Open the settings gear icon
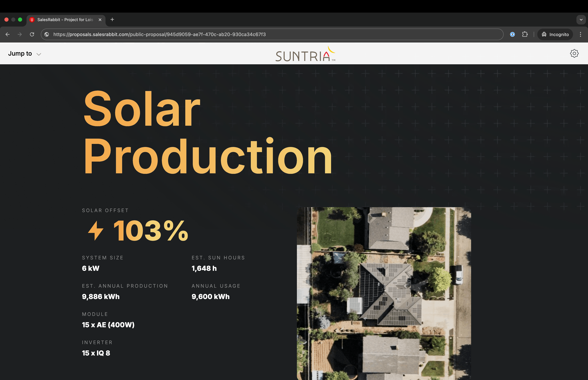The width and height of the screenshot is (588, 380). pyautogui.click(x=574, y=53)
